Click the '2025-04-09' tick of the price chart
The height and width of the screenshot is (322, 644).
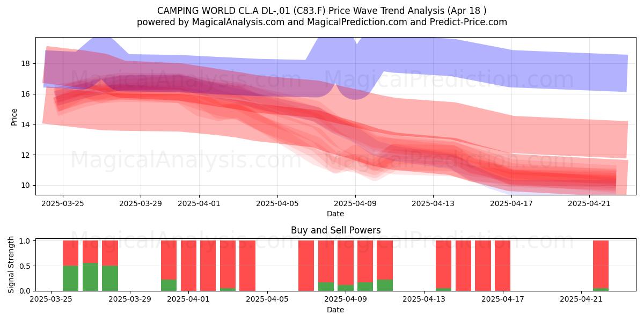click(355, 203)
